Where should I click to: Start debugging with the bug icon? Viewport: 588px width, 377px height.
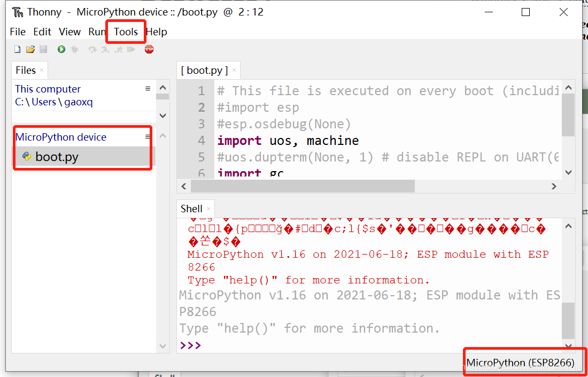click(75, 49)
